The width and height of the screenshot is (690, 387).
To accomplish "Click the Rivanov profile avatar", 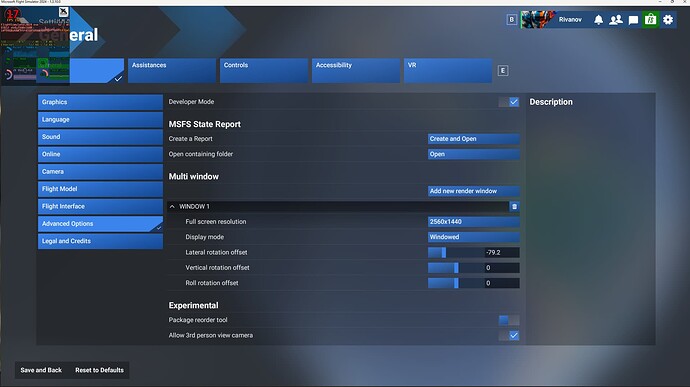I will (538, 20).
